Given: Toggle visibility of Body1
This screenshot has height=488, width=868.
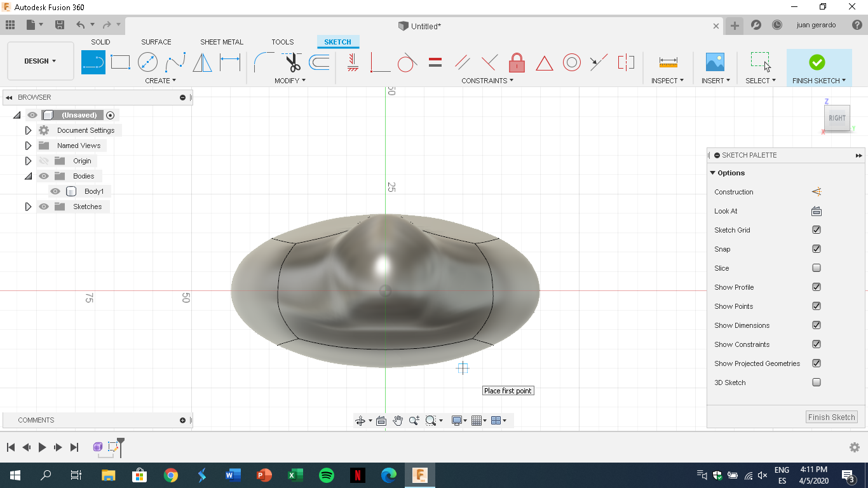Looking at the screenshot, I should pyautogui.click(x=55, y=191).
